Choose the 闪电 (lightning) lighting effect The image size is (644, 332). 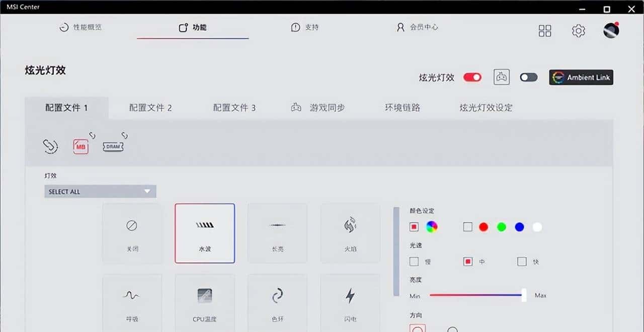pos(350,302)
